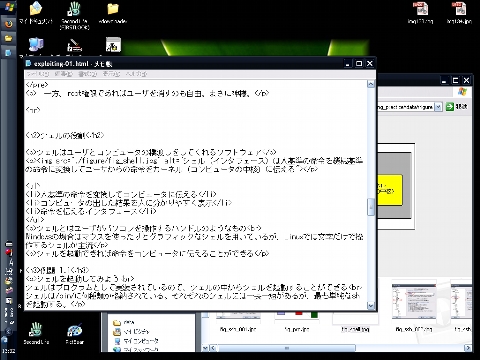Click Explorer's horizontal scrollbar thumb
Image resolution: width=480 pixels, height=360 pixels.
coord(286,348)
